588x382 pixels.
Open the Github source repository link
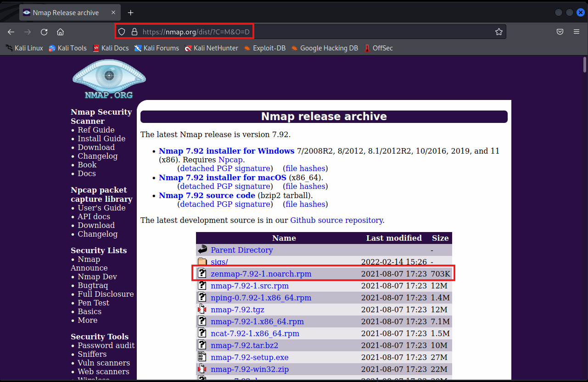[336, 220]
